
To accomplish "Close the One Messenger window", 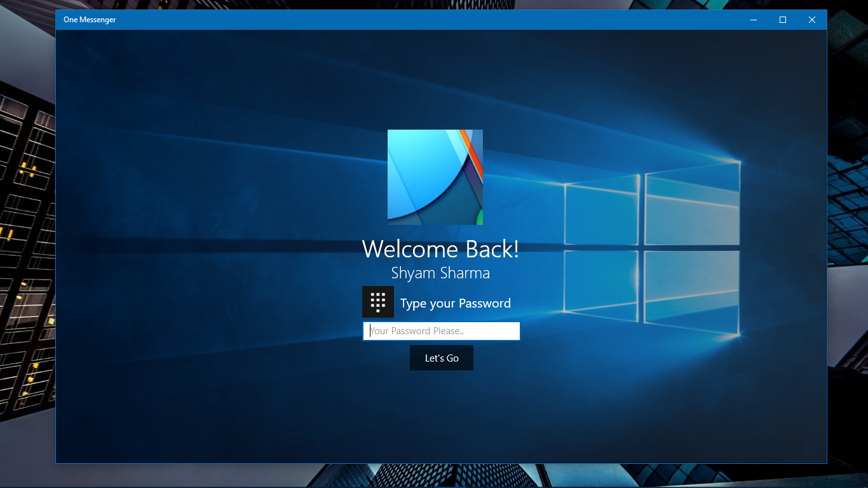I will point(812,20).
